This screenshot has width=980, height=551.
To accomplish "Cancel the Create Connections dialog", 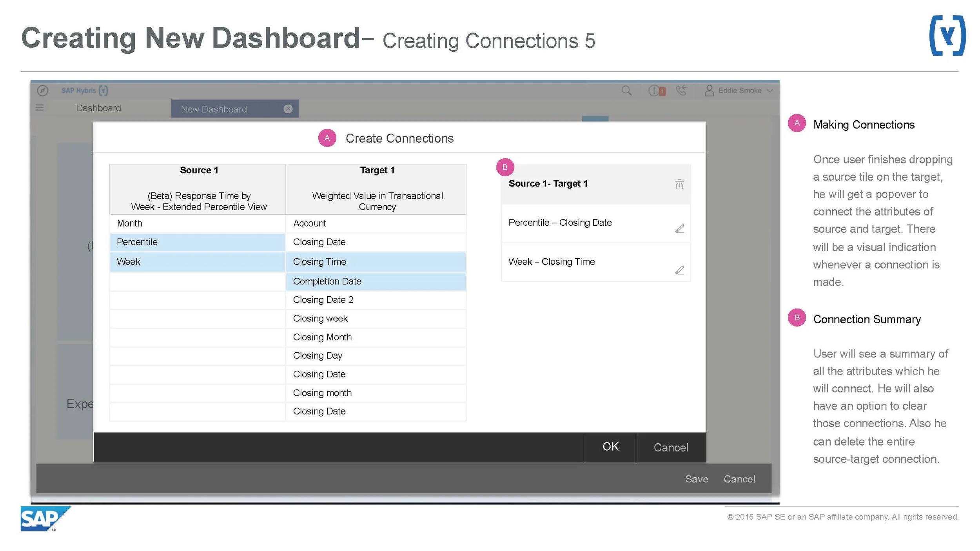I will coord(671,448).
